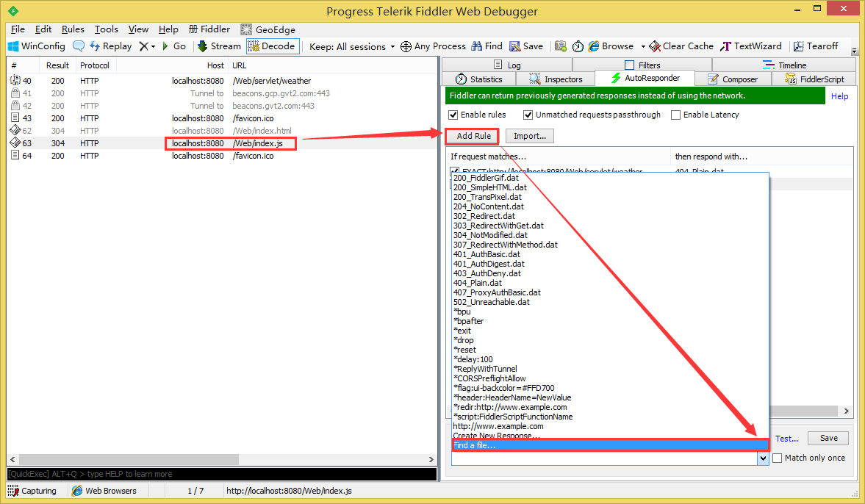Viewport: 865px width, 504px height.
Task: Click the Any Process target icon
Action: point(406,46)
